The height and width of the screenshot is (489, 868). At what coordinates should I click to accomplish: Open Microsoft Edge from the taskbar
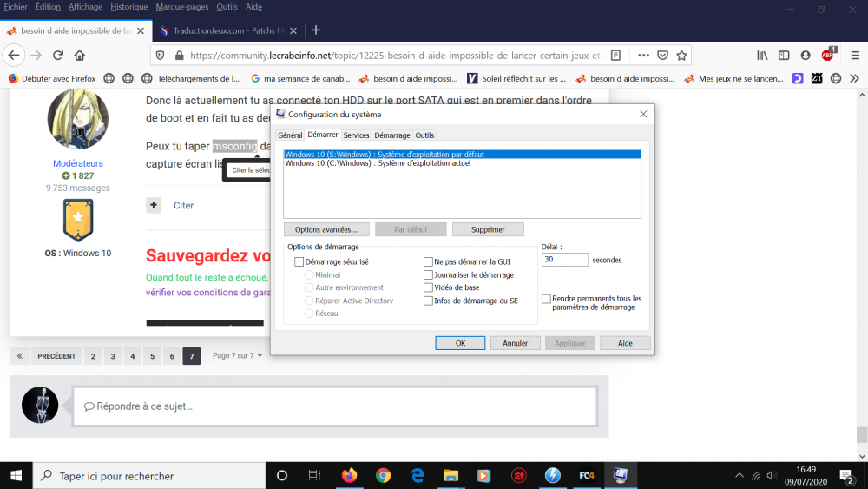click(x=418, y=476)
